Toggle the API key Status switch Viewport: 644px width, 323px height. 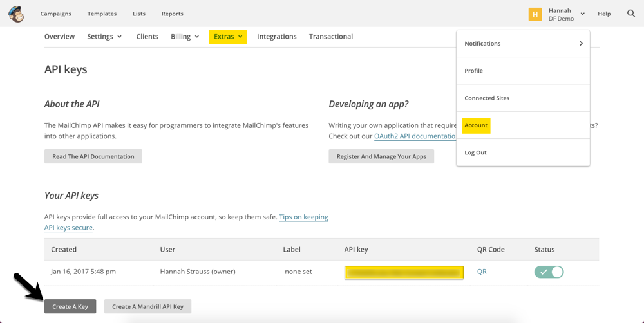[549, 272]
